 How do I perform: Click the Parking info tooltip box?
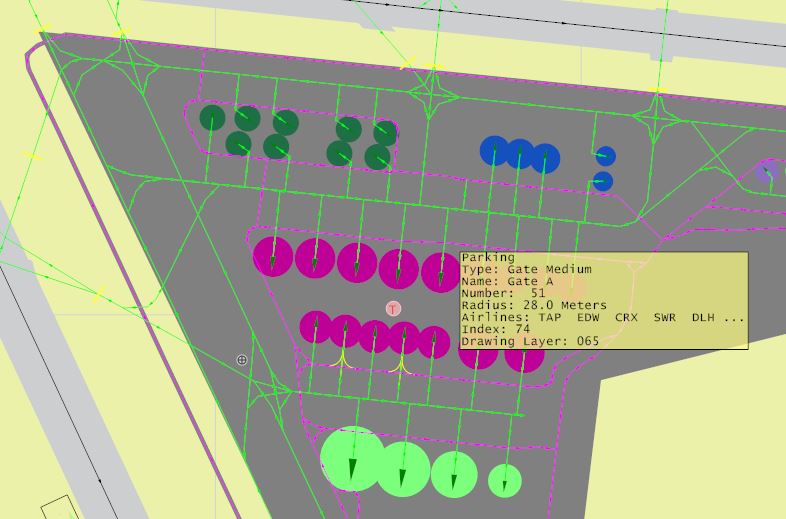[603, 300]
